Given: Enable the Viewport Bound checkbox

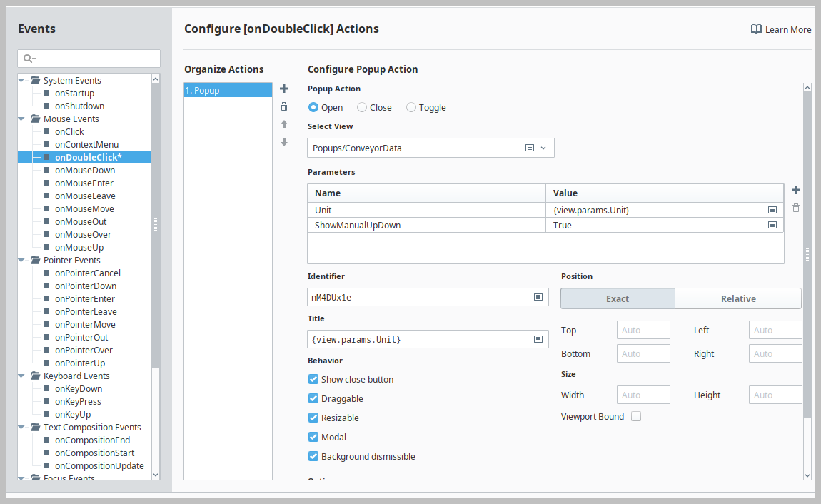Looking at the screenshot, I should 636,416.
